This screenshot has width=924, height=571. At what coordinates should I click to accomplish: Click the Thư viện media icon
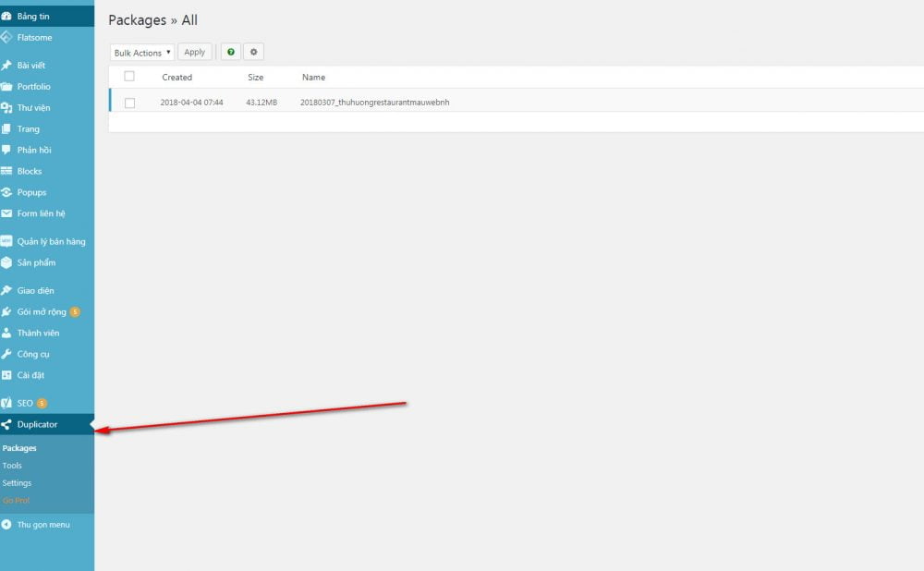pyautogui.click(x=6, y=108)
